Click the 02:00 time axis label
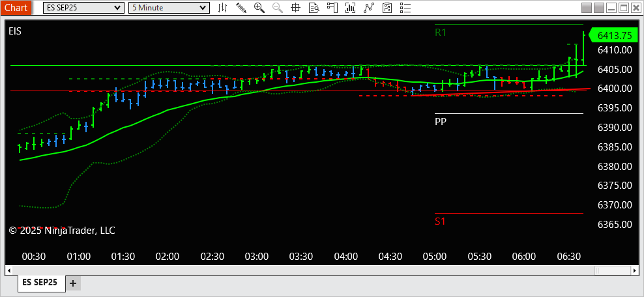This screenshot has width=644, height=297. [x=168, y=257]
